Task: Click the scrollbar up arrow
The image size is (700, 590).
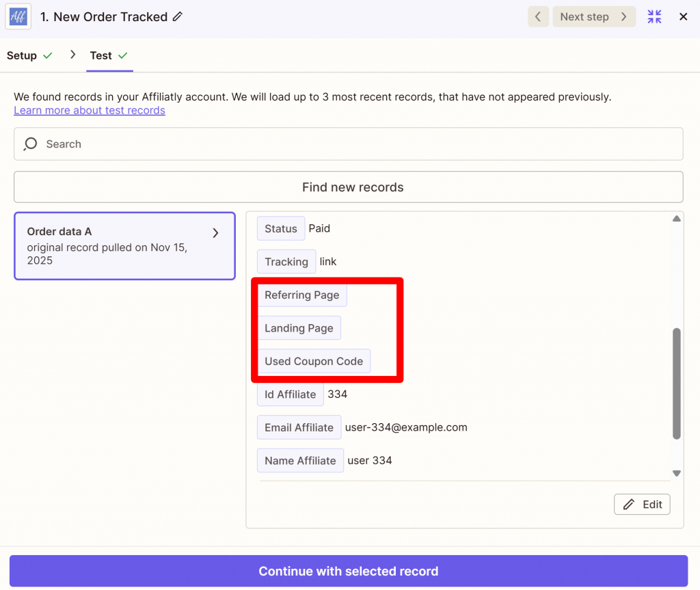Action: (x=676, y=217)
